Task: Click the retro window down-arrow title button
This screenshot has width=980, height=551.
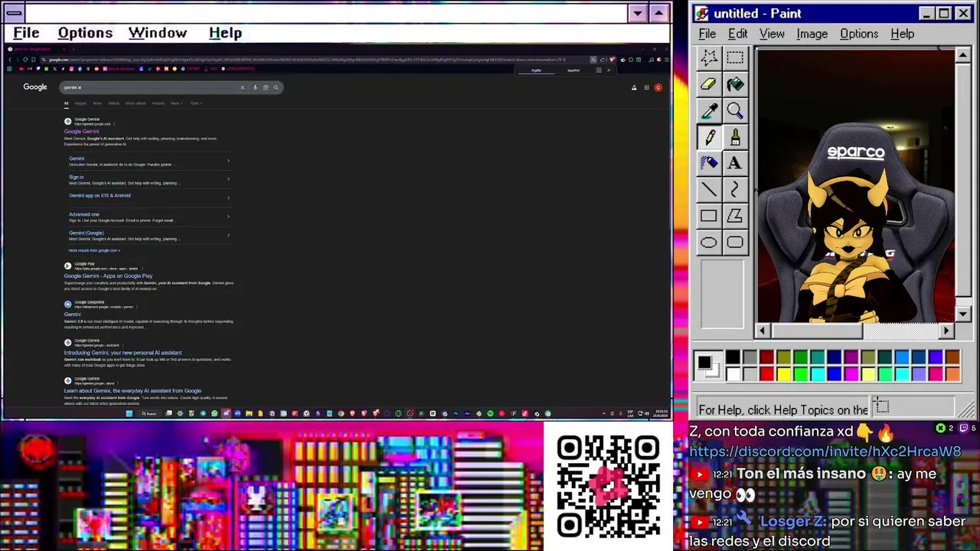Action: [638, 13]
